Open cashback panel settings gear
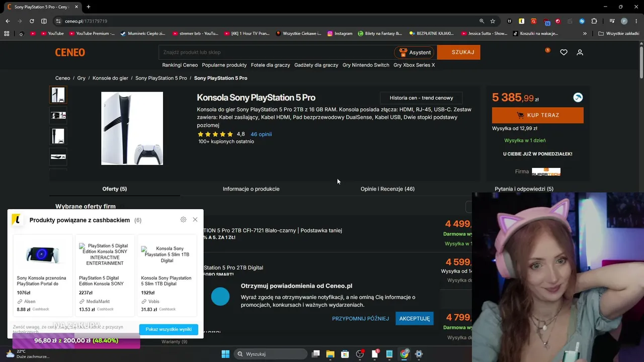Image resolution: width=644 pixels, height=362 pixels. 183,220
